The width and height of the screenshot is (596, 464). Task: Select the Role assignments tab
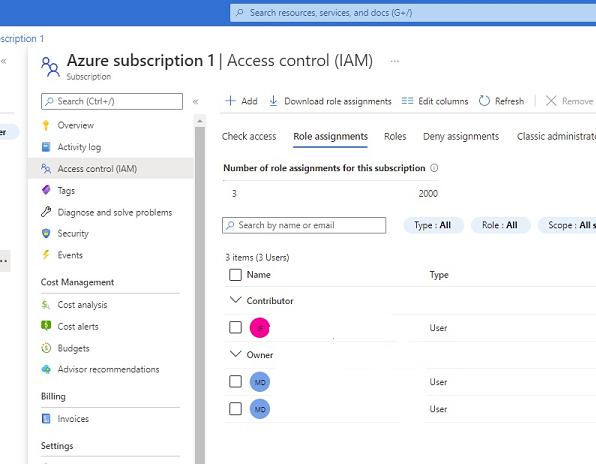point(330,136)
